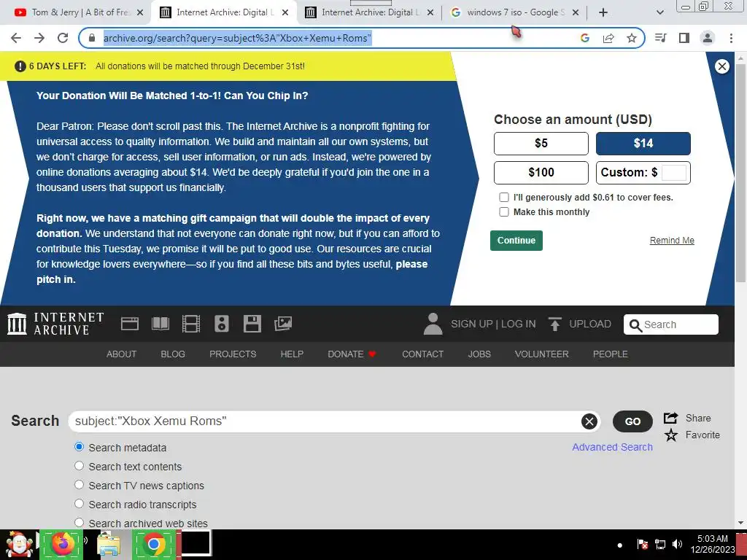Select the $14 donation amount
This screenshot has width=747, height=560.
click(643, 144)
